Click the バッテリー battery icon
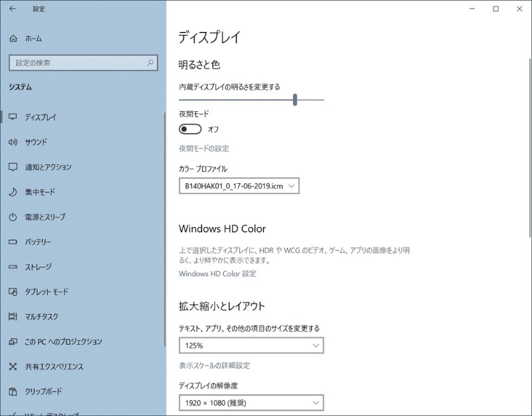Screen dimensions: 532x416 tap(13, 242)
